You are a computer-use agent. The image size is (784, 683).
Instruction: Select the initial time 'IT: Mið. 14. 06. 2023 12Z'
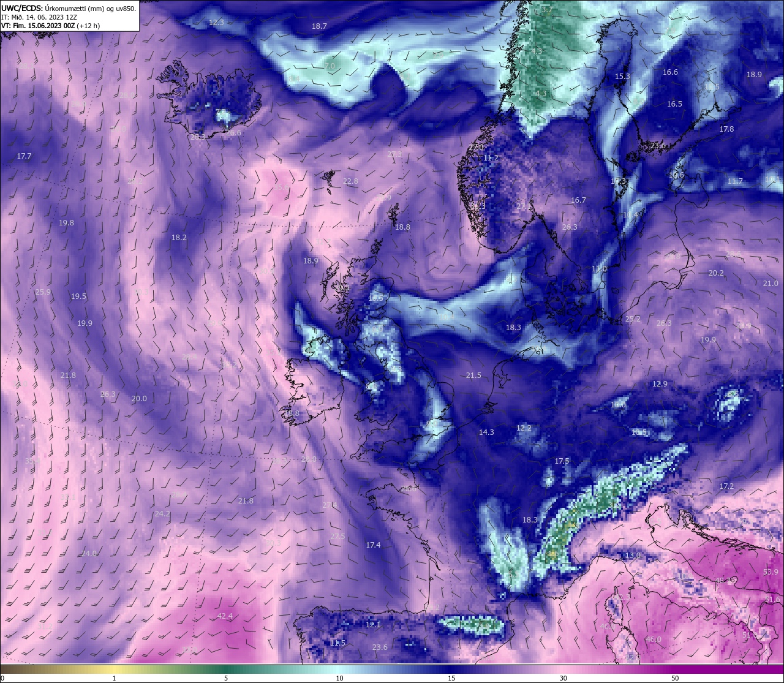click(x=39, y=17)
